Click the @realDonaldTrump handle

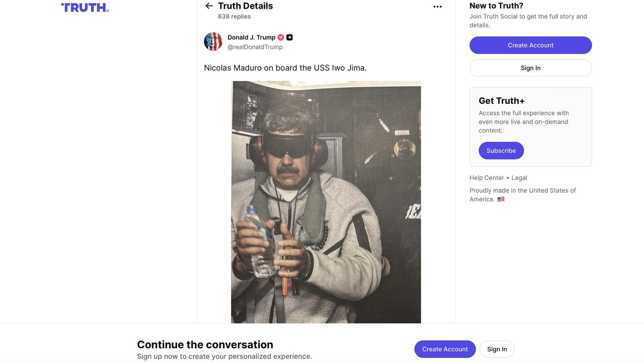click(255, 47)
